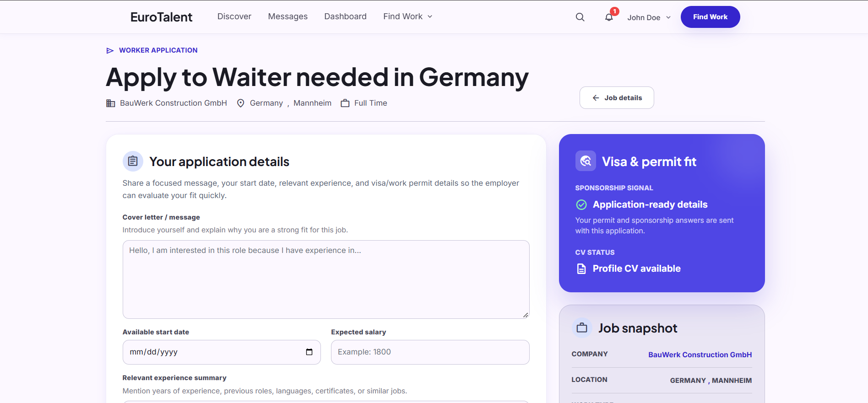Open notifications bell with red badge

tap(609, 17)
